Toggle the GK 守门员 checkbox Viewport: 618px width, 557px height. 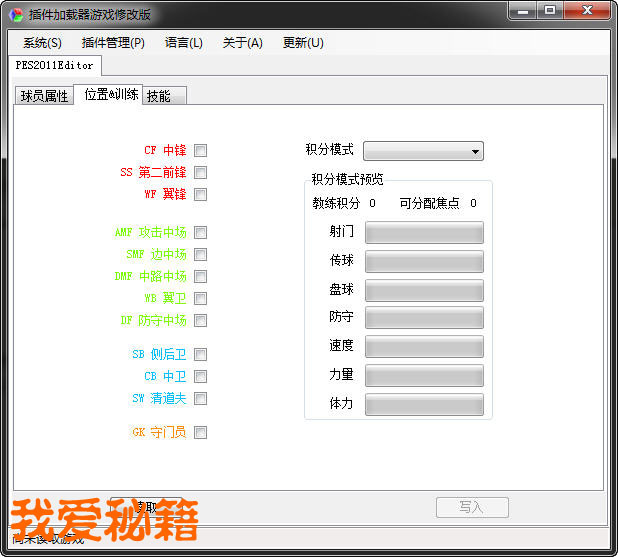coord(201,433)
